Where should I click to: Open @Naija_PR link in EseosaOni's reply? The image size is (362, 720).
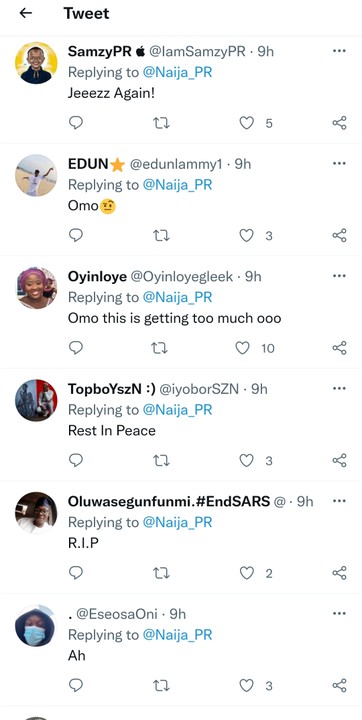177,635
